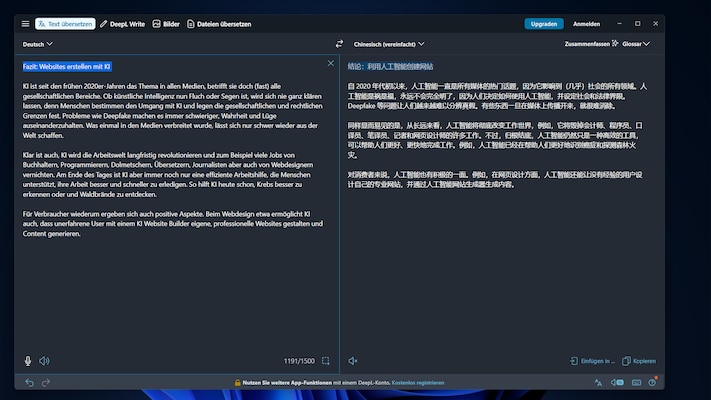
Task: Switch to Text übersetzen tab
Action: click(x=65, y=24)
